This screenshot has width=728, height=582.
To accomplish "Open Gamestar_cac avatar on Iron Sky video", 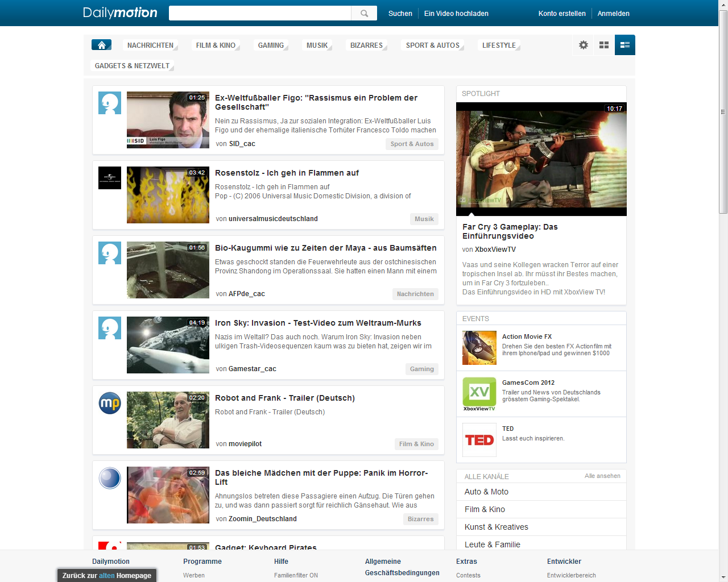I will click(x=110, y=328).
